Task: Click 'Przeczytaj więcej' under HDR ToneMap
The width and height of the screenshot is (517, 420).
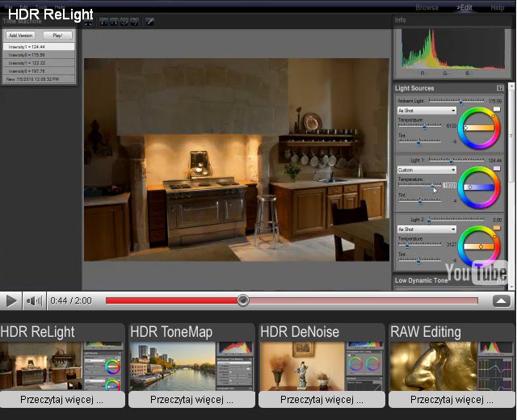Action: pos(191,400)
